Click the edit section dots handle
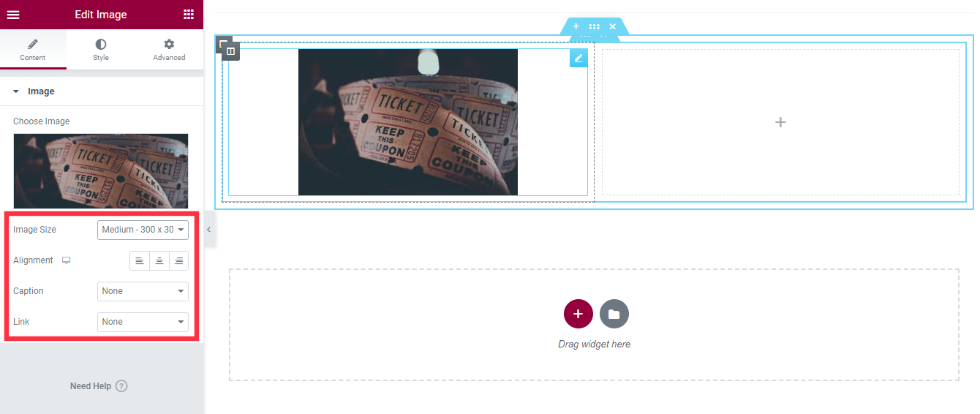 (x=594, y=26)
